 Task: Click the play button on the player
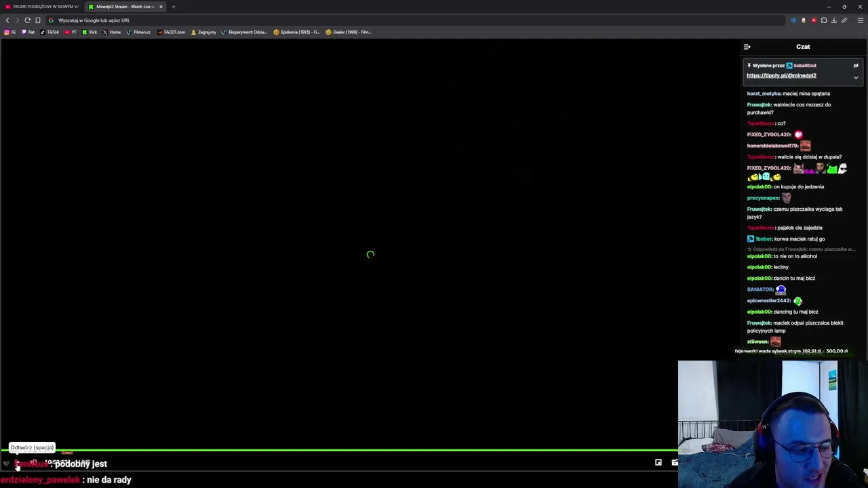click(17, 464)
